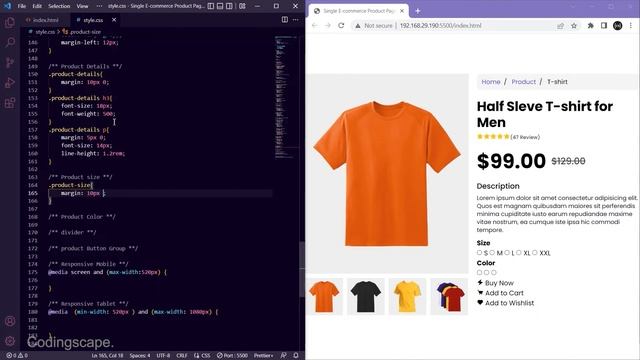640x360 pixels.
Task: Select the style.css editor tab
Action: (93, 20)
